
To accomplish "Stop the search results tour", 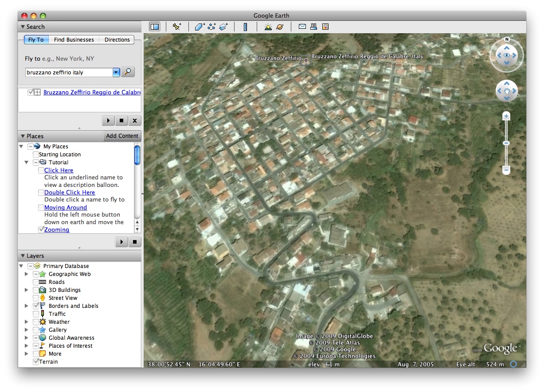I will coord(121,120).
